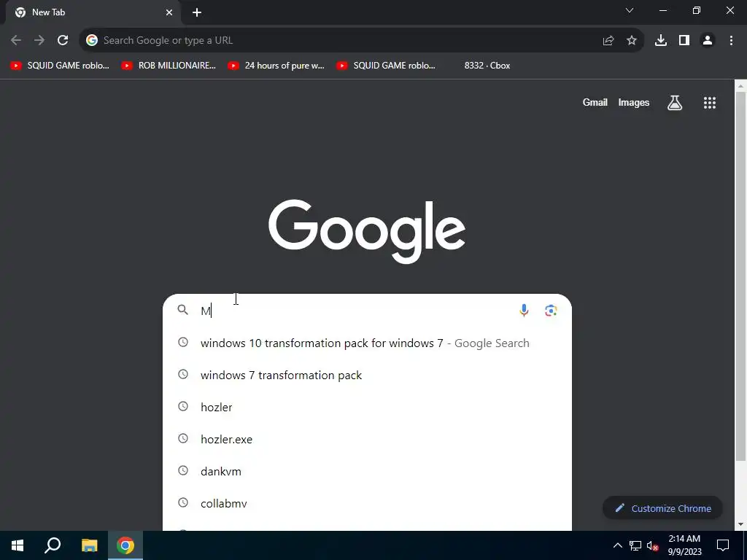Open Search Labs flask icon
Screen dimensions: 747x560
tap(675, 102)
